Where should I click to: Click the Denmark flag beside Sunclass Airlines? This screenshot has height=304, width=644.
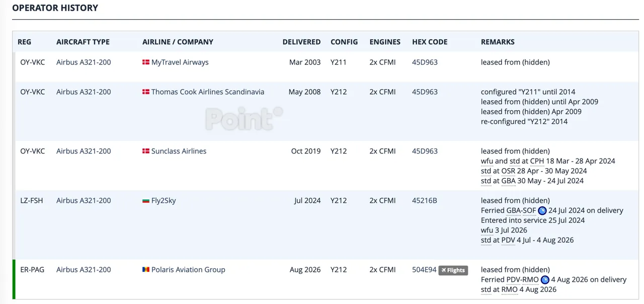146,151
